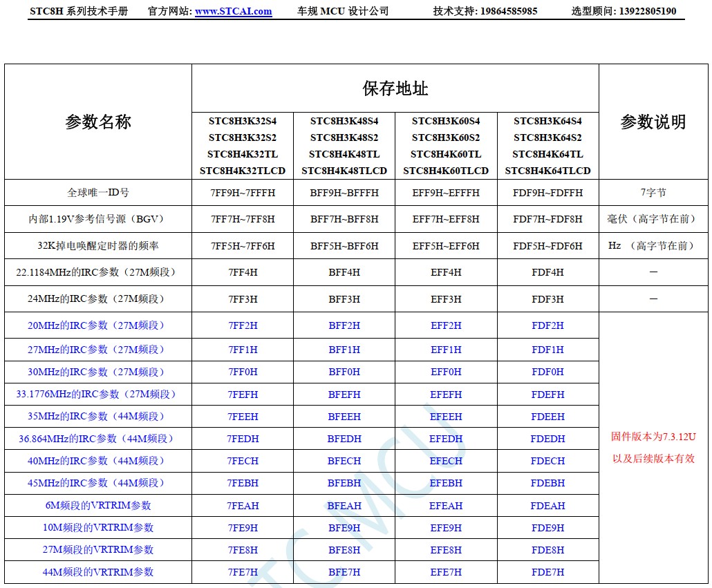
Task: Click the 24MHz的IRC参数 (27M频段) label
Action: click(x=98, y=299)
